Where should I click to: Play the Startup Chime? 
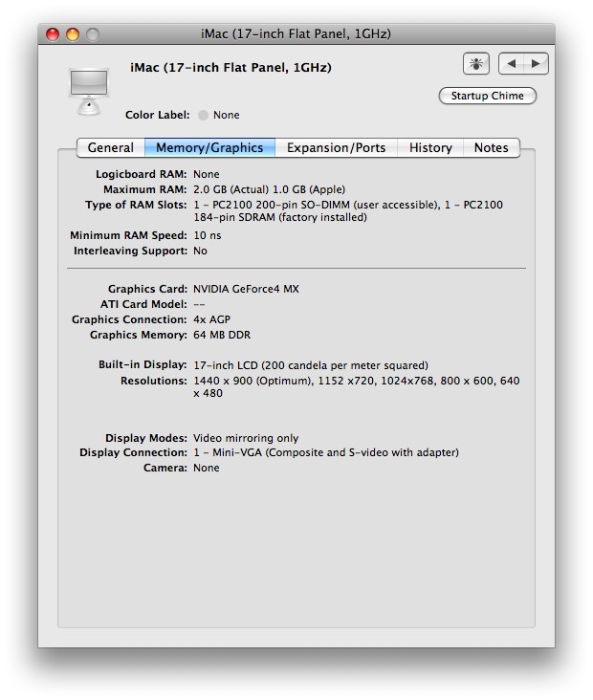click(x=487, y=96)
